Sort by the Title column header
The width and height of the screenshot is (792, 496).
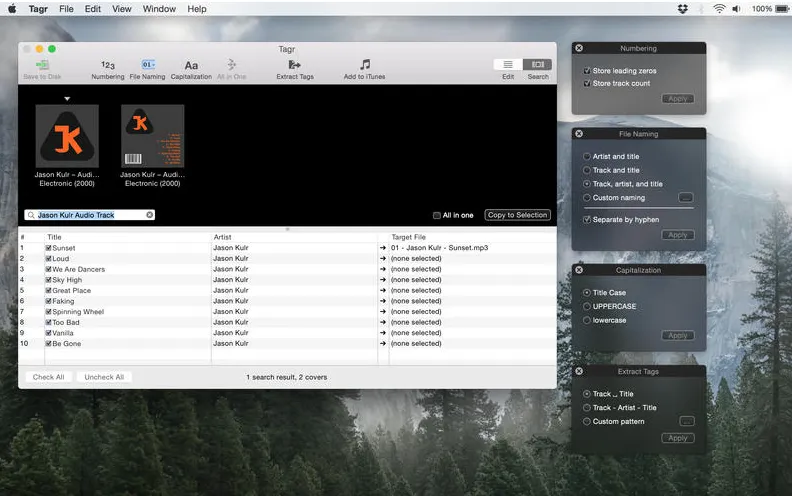click(54, 237)
